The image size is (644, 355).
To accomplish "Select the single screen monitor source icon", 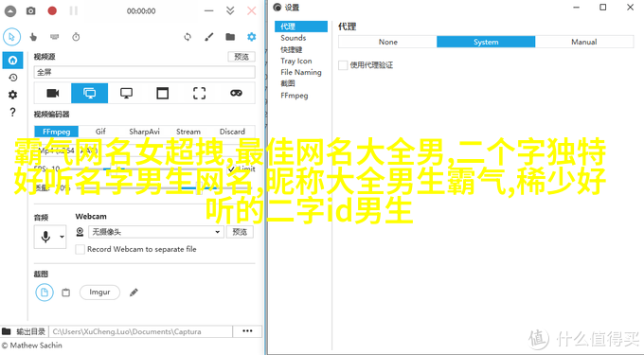I will tap(126, 93).
